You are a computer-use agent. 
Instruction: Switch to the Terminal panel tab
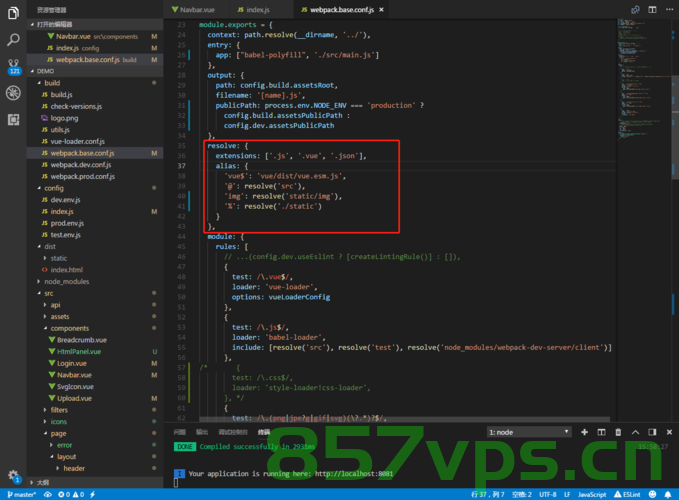pyautogui.click(x=264, y=432)
